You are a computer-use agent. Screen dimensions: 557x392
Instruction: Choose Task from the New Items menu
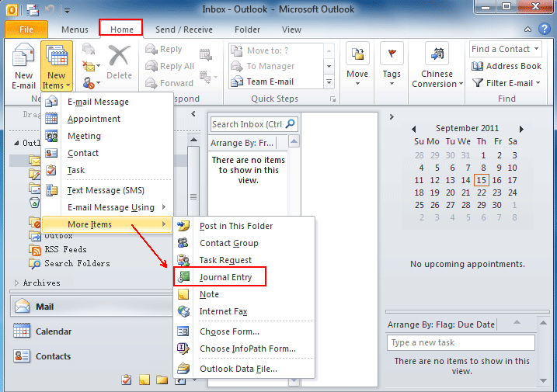pyautogui.click(x=107, y=170)
